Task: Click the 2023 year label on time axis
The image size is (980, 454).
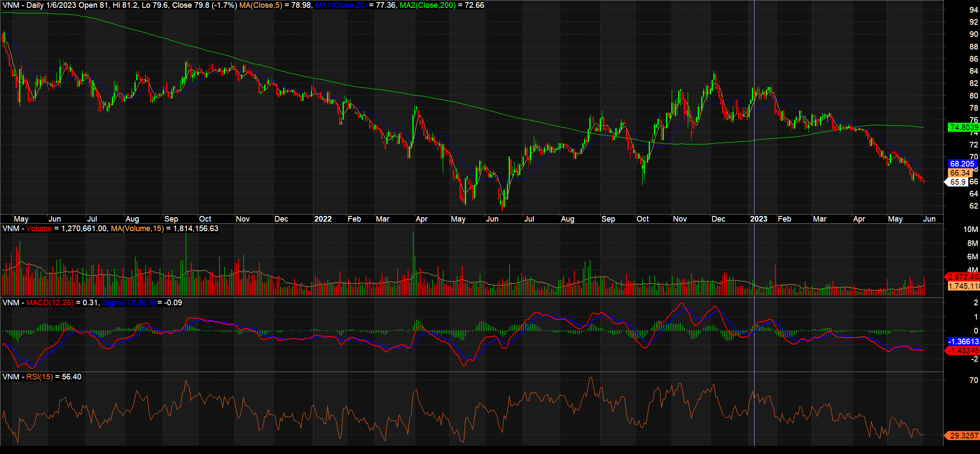Action: (x=758, y=219)
